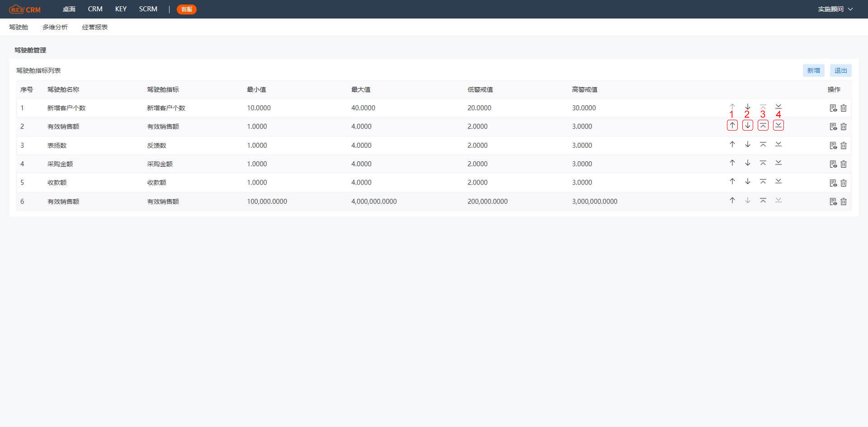The width and height of the screenshot is (868, 427).
Task: Move 收款额 row down one
Action: 748,181
